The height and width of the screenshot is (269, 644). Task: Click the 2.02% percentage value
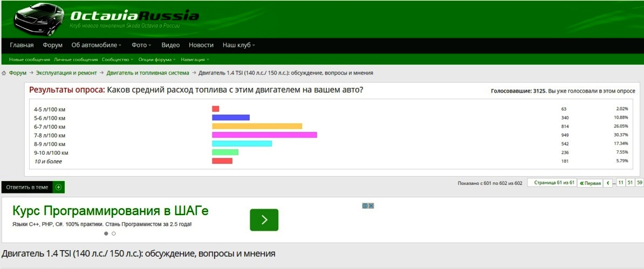point(622,109)
